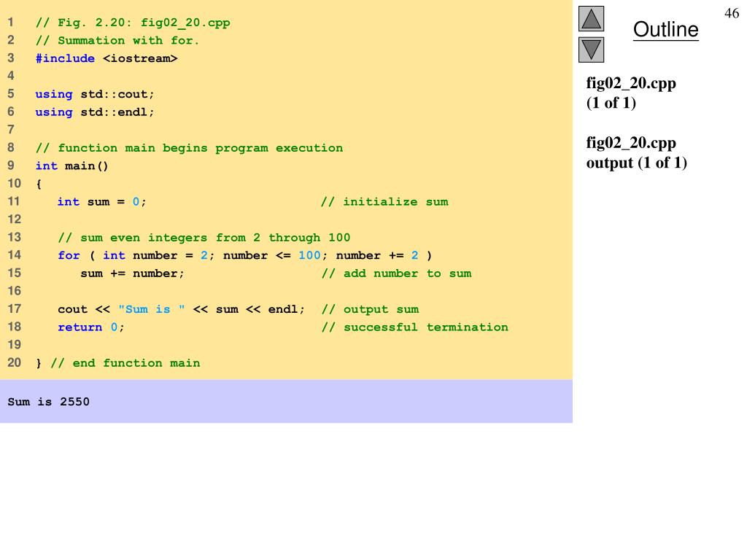Image resolution: width=747 pixels, height=560 pixels.
Task: Click the 'int main()' declaration
Action: [72, 166]
